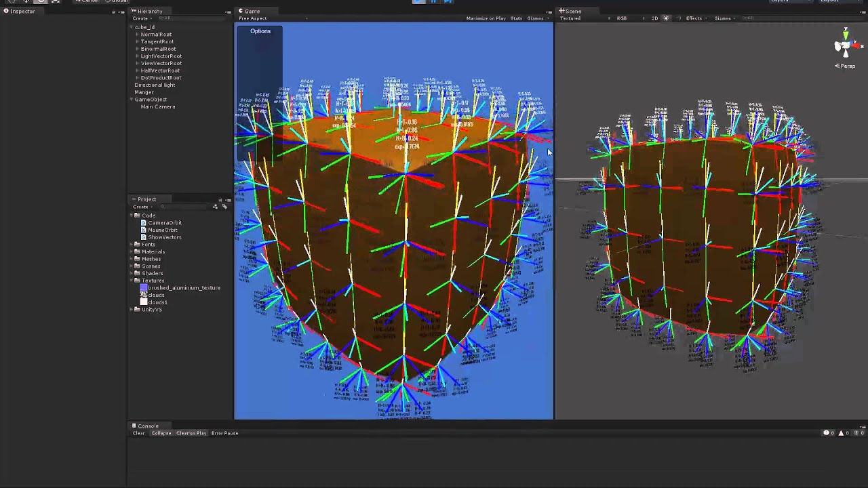The image size is (868, 488).
Task: Expand the DotProductRoot hierarchy node
Action: 138,78
